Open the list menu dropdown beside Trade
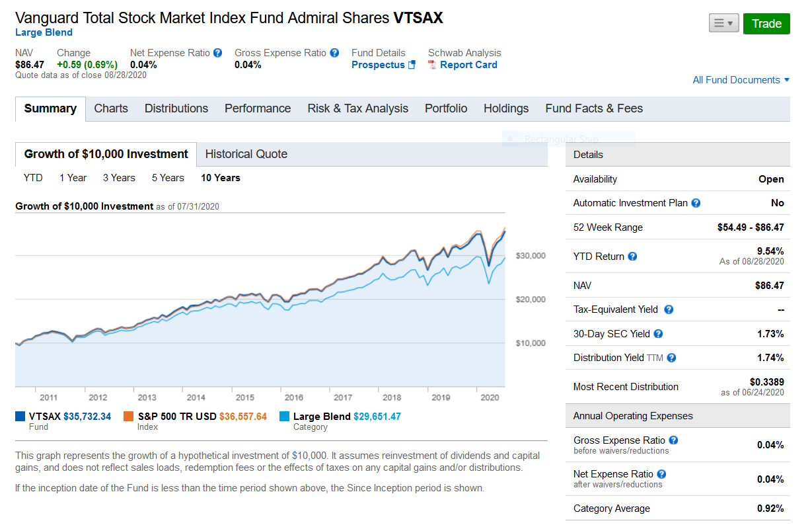 (723, 23)
